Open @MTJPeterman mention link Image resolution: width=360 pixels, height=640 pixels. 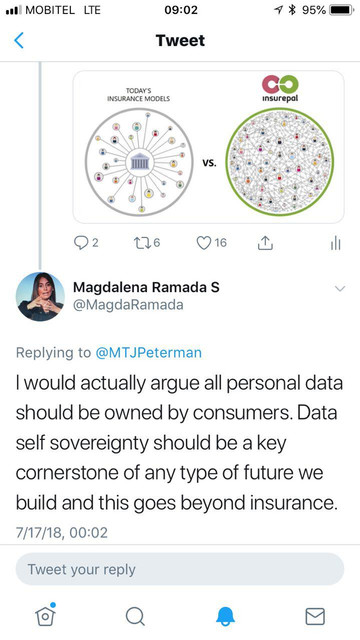(x=149, y=352)
